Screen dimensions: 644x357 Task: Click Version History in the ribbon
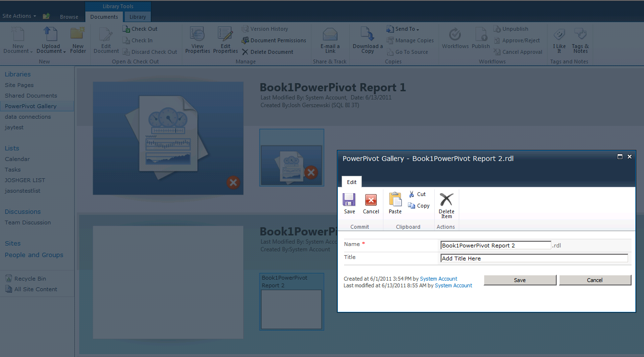pos(264,29)
